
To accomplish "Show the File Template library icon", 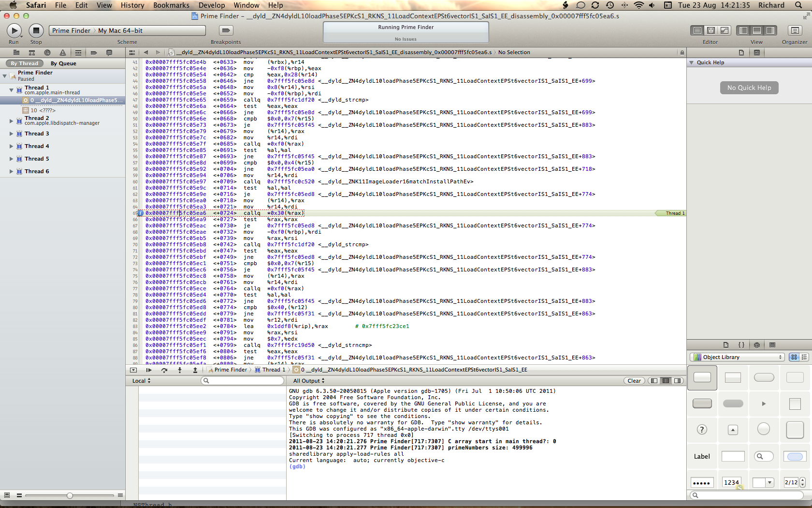I will point(726,345).
